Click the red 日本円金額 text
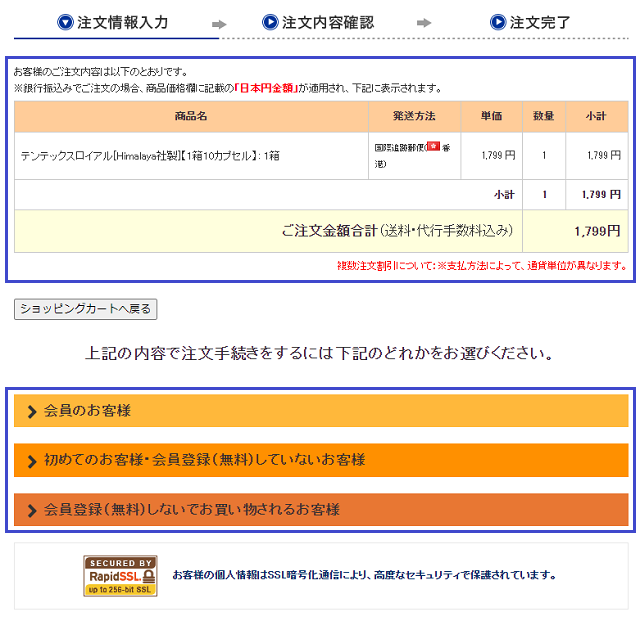This screenshot has height=621, width=640. point(266,88)
